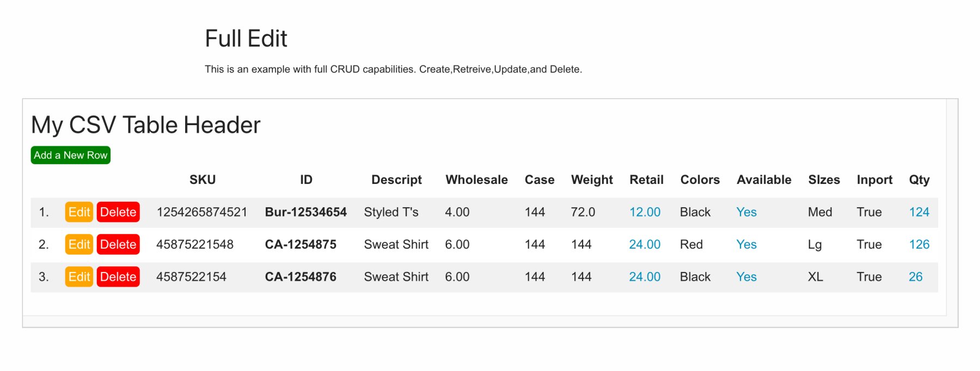The image size is (980, 371).
Task: Click the Qty column header
Action: click(x=919, y=180)
